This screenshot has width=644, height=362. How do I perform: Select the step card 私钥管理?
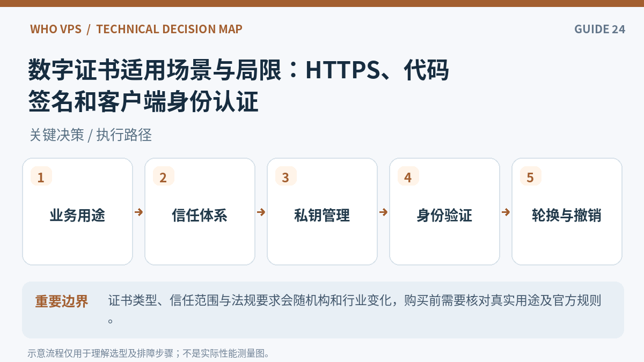click(x=322, y=211)
